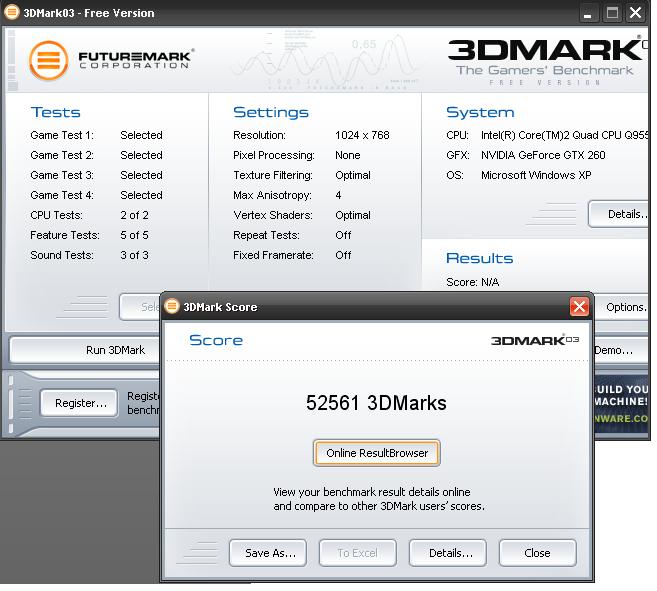The height and width of the screenshot is (591, 657).
Task: Click the 'Score' heading in dialog
Action: pyautogui.click(x=216, y=340)
